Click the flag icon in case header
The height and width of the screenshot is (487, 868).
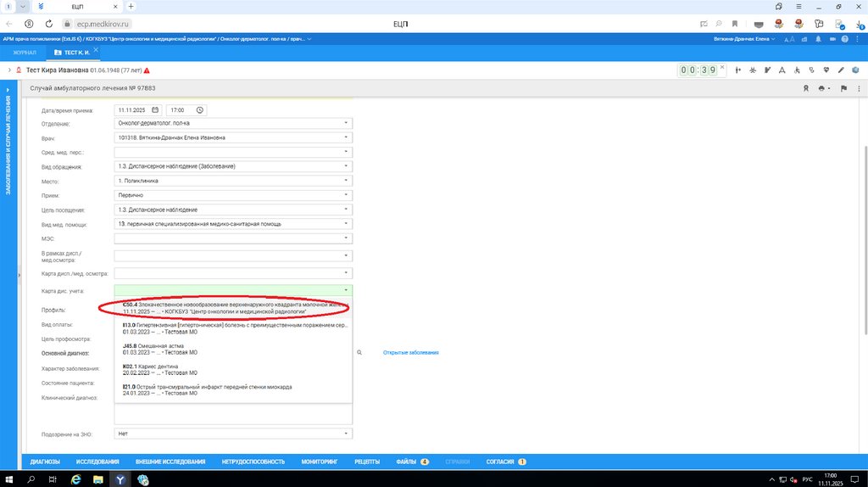tap(843, 88)
